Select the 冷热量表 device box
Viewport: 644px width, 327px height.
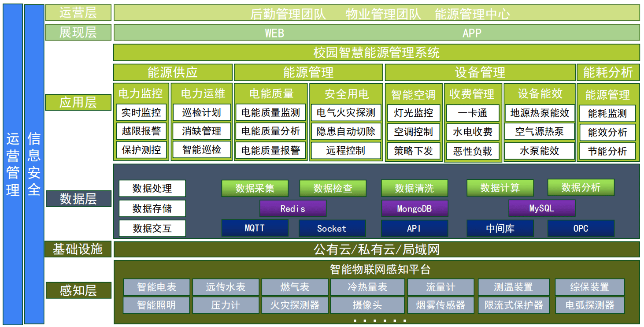367,287
